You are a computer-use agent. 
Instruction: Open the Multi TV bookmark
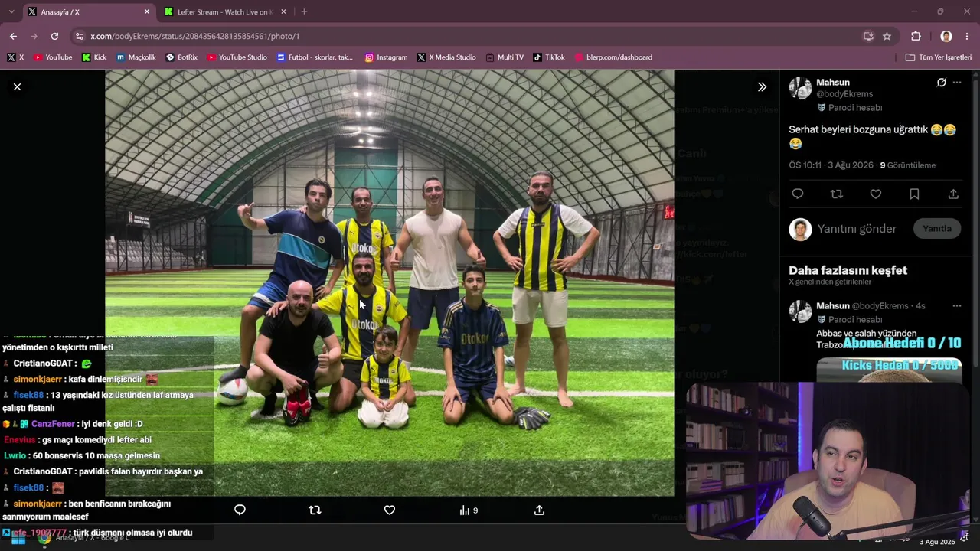505,57
